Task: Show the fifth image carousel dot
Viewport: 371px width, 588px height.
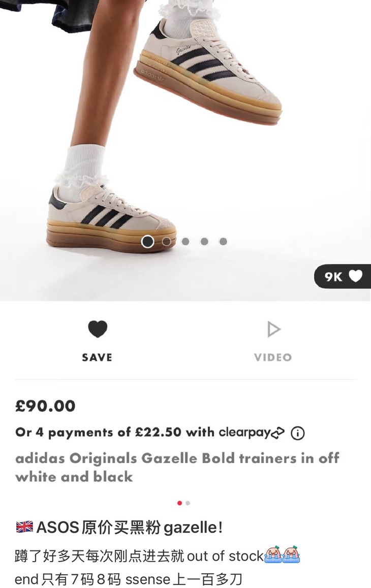Action: 223,242
